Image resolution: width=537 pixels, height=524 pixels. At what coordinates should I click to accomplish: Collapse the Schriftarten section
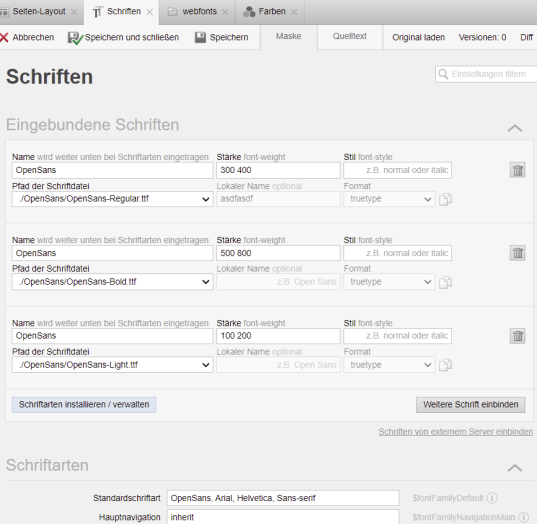515,468
